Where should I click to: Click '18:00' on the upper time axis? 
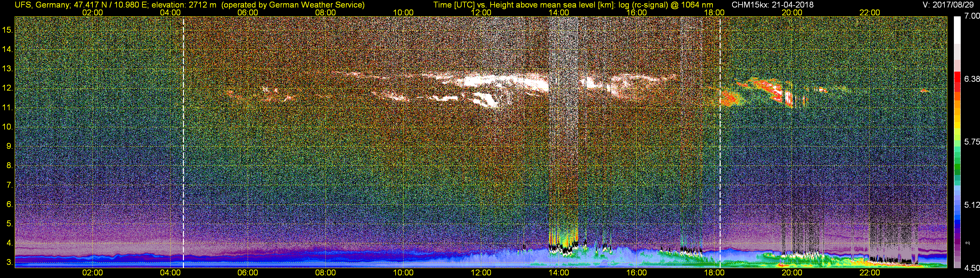point(714,12)
